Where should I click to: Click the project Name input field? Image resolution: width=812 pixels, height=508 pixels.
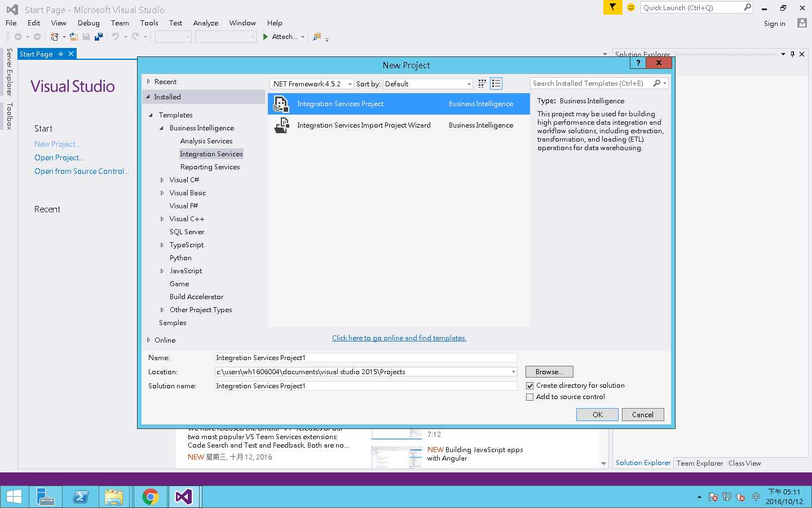(x=366, y=357)
